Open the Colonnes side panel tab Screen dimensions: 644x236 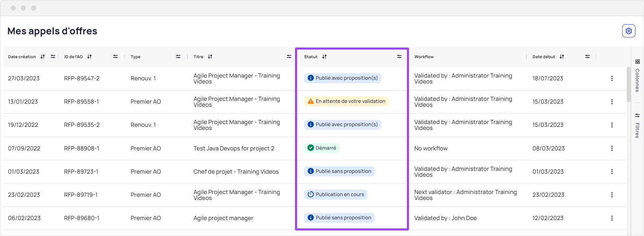tap(637, 76)
